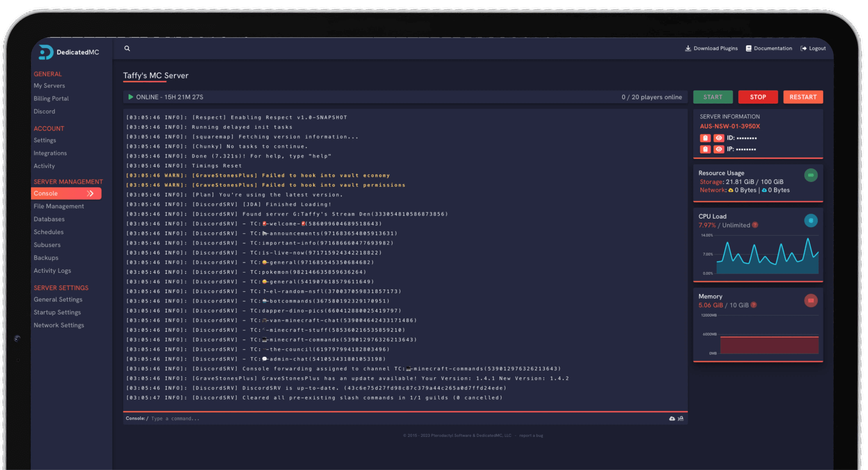
Task: Open the Discord sidebar link
Action: tap(45, 112)
